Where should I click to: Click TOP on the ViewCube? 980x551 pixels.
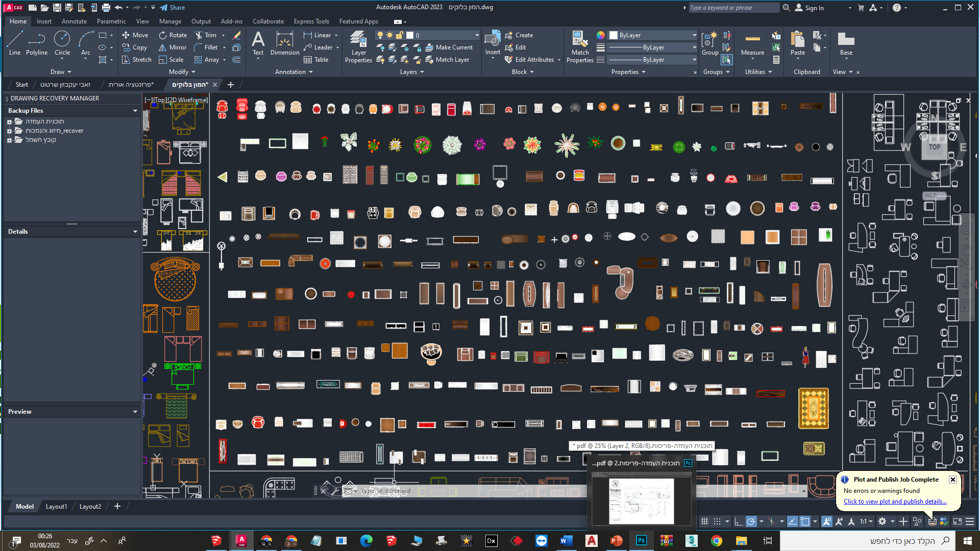(x=935, y=147)
